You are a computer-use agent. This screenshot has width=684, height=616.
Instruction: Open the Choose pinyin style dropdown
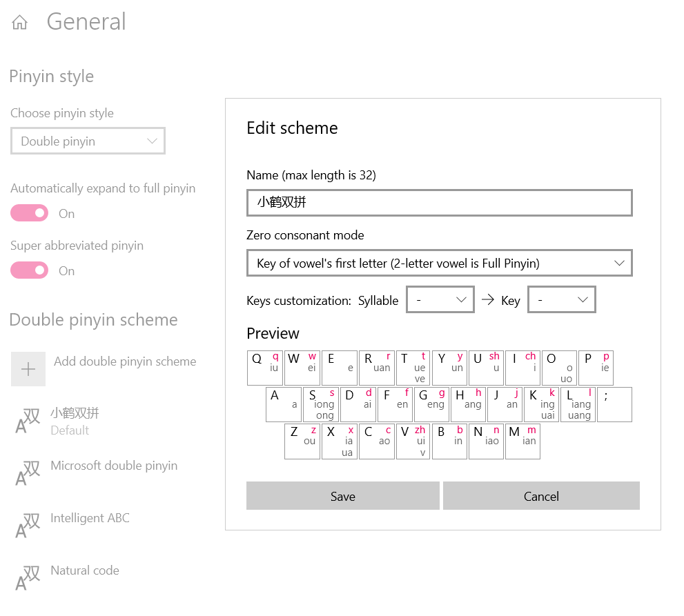click(88, 141)
